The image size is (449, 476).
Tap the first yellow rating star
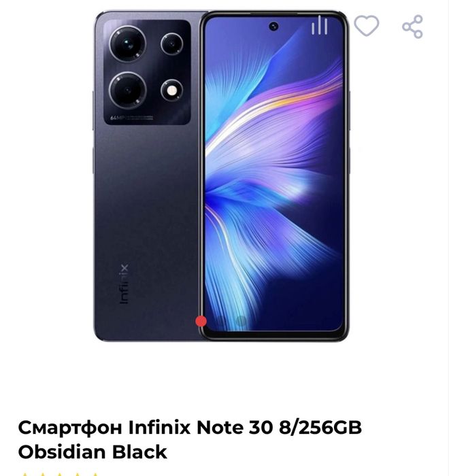pos(26,474)
